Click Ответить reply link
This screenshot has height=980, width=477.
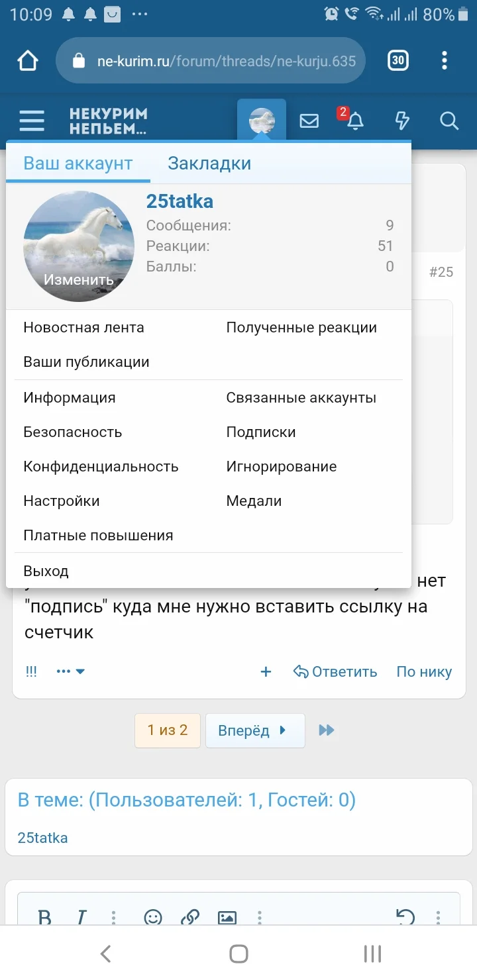coord(335,671)
